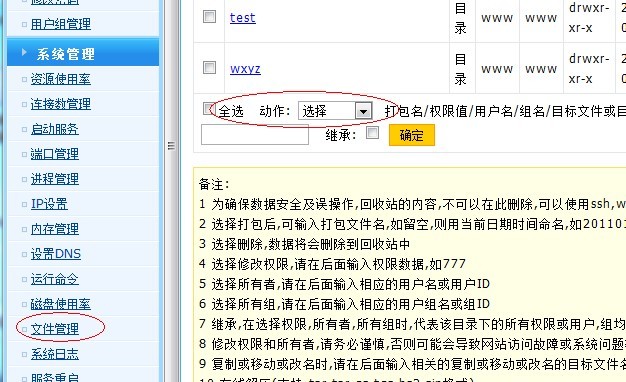Click the sidebar collapse handle icon
Screen dimensions: 626x382
point(171,146)
